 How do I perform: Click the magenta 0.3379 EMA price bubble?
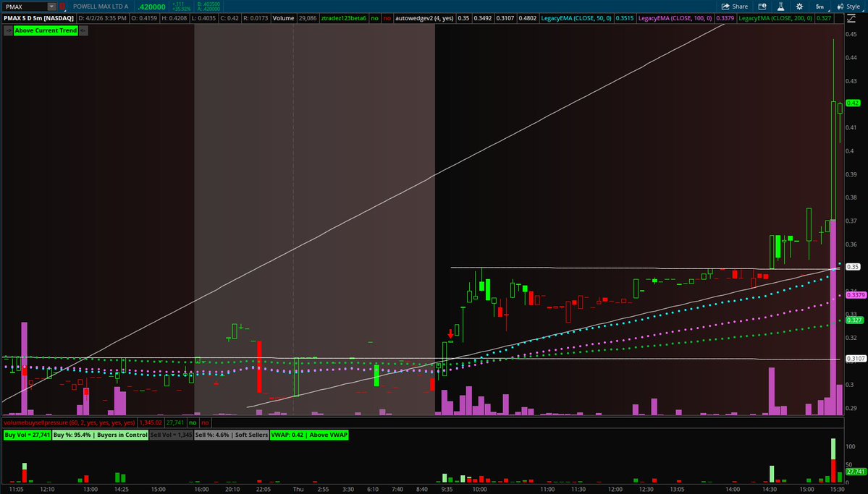coord(856,295)
